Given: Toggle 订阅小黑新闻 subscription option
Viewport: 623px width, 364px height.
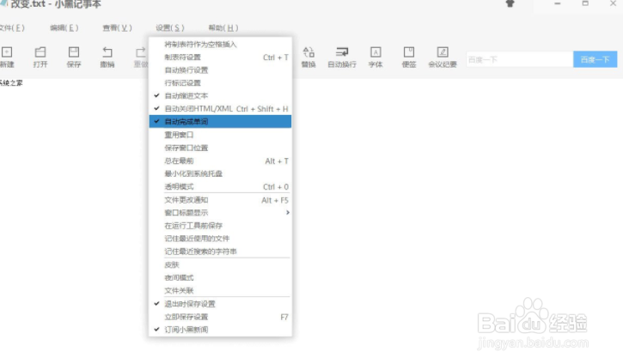Looking at the screenshot, I should (220, 330).
